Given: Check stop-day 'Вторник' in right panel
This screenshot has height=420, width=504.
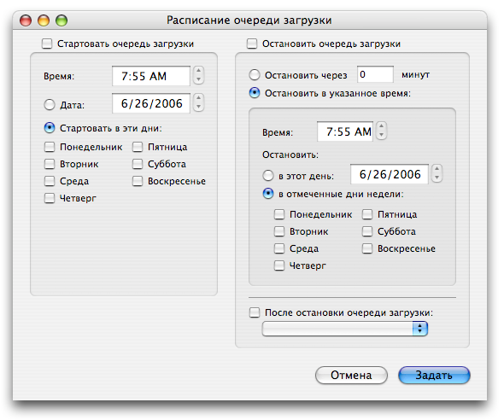Looking at the screenshot, I should pyautogui.click(x=279, y=231).
